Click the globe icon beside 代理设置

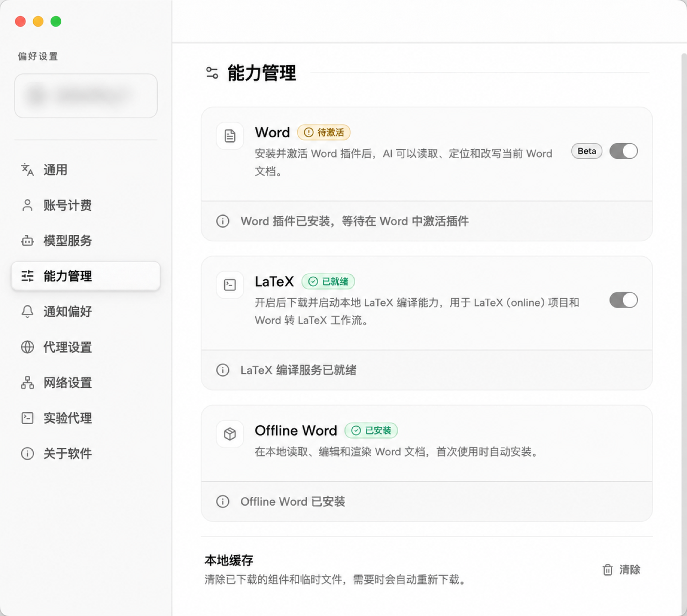[27, 347]
